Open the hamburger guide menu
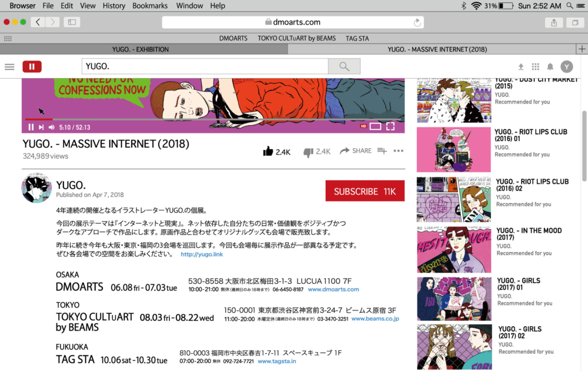This screenshot has width=588, height=372. (x=9, y=66)
